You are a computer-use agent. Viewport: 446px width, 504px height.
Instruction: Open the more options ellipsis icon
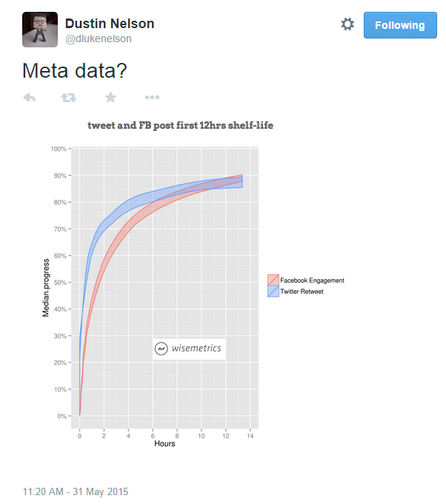pos(152,97)
